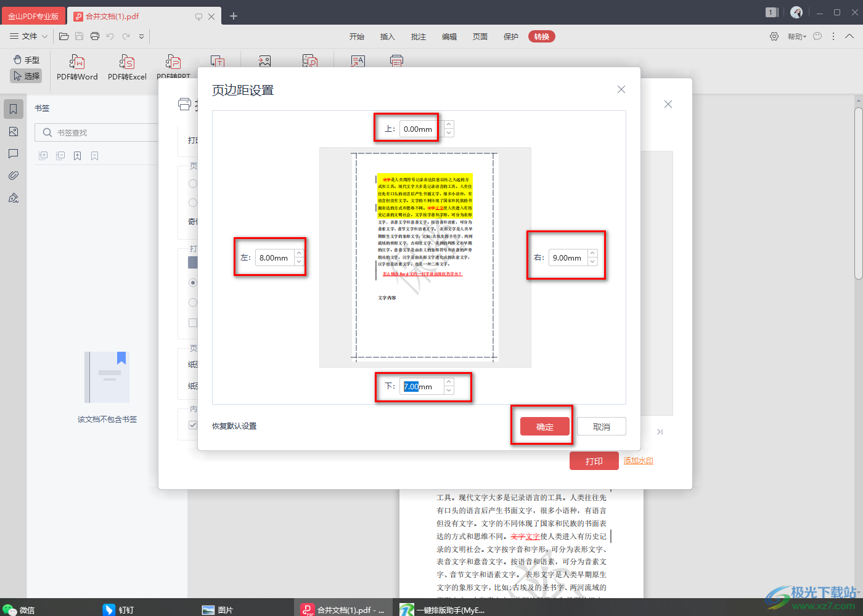Switch to the 保护 tab
Image resolution: width=863 pixels, height=616 pixels.
click(x=511, y=36)
